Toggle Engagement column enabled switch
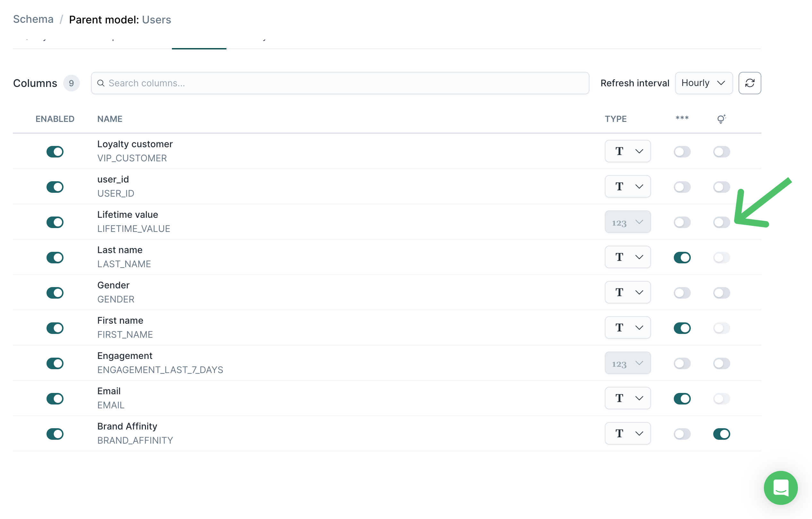The image size is (812, 519). [x=55, y=363]
